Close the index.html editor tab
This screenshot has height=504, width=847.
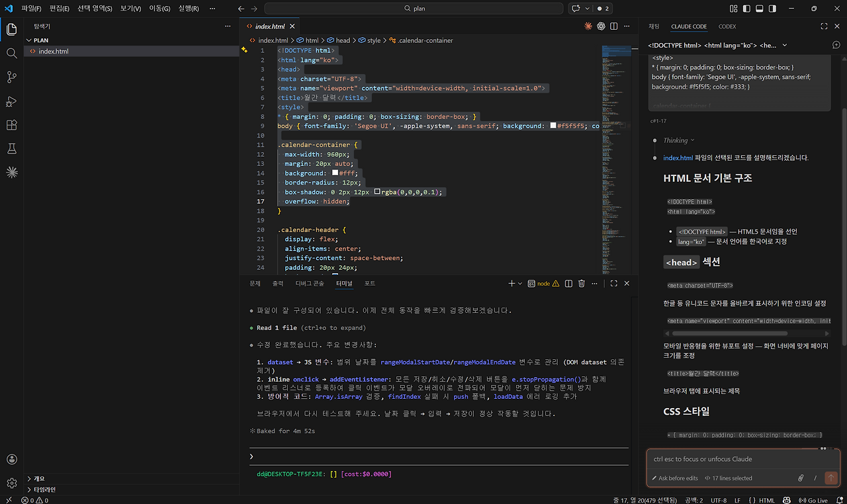(x=292, y=26)
